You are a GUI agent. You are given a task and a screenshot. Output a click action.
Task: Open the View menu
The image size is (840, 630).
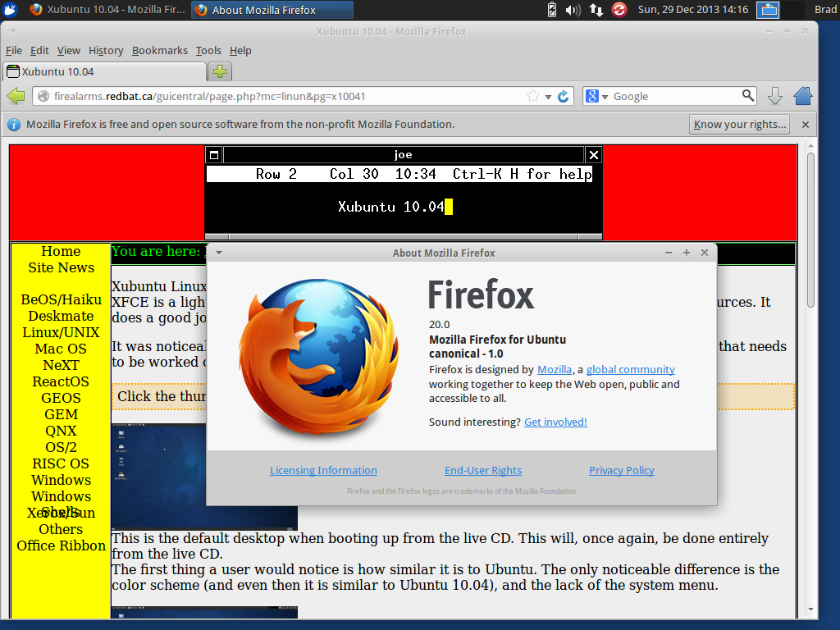click(69, 50)
